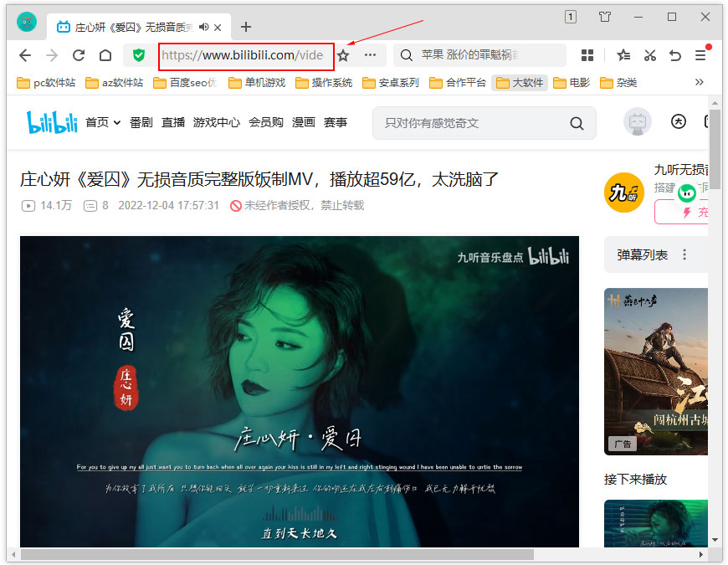Open the az软件站 bookmark folder
This screenshot has height=565, width=728.
tap(114, 83)
